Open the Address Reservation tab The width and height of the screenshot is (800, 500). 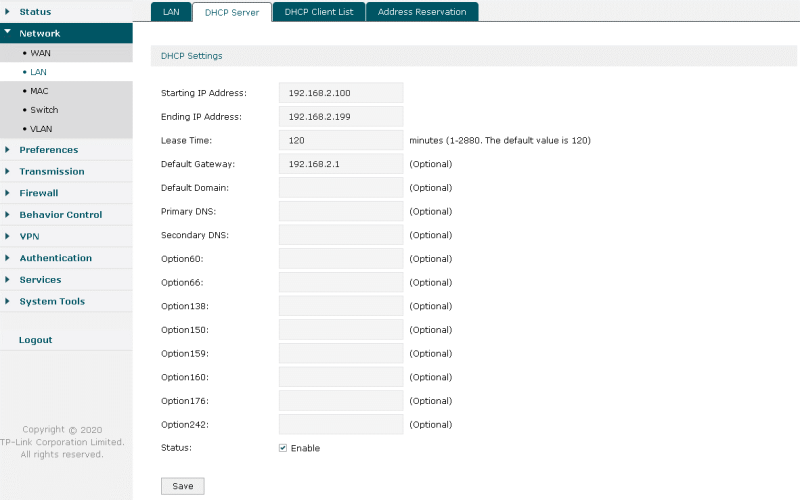click(422, 12)
